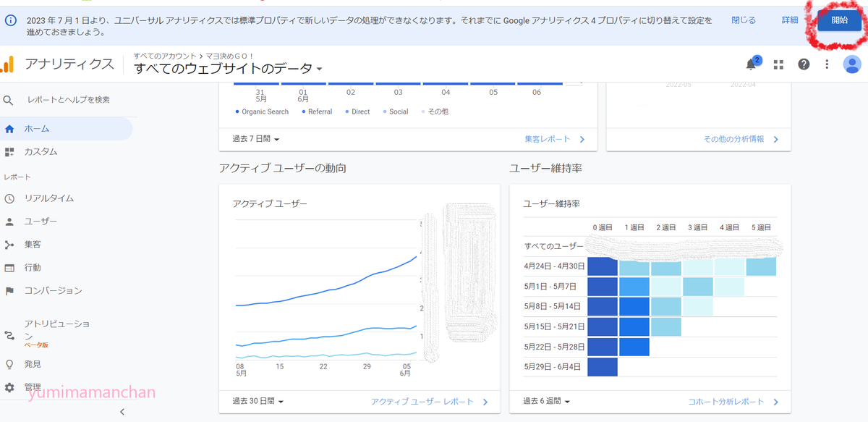868x422 pixels.
Task: Click the 0 週目 column header
Action: pyautogui.click(x=603, y=227)
